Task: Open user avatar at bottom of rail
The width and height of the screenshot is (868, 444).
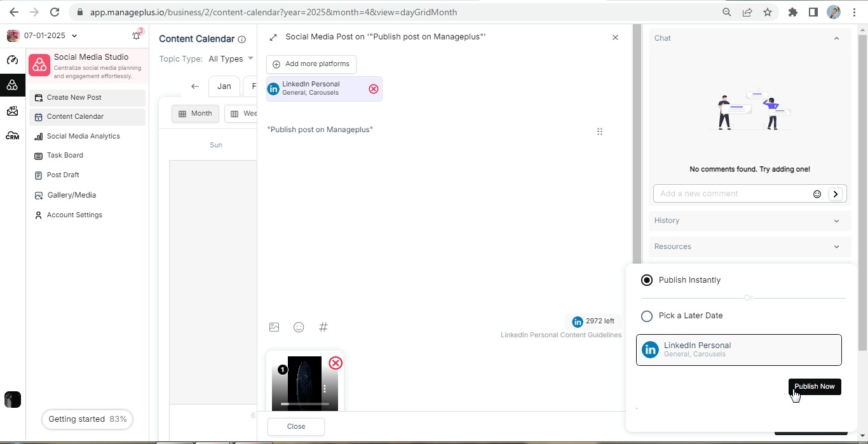Action: (12, 400)
